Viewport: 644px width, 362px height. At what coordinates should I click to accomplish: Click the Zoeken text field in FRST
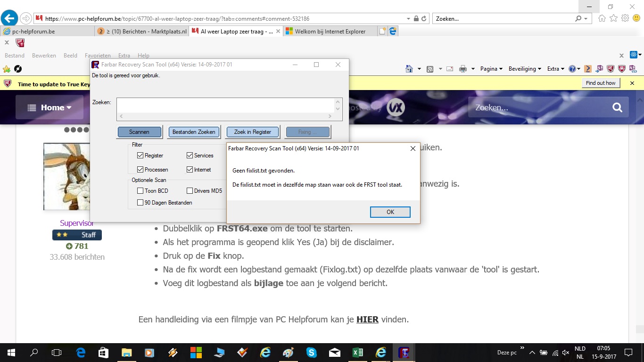click(x=226, y=106)
